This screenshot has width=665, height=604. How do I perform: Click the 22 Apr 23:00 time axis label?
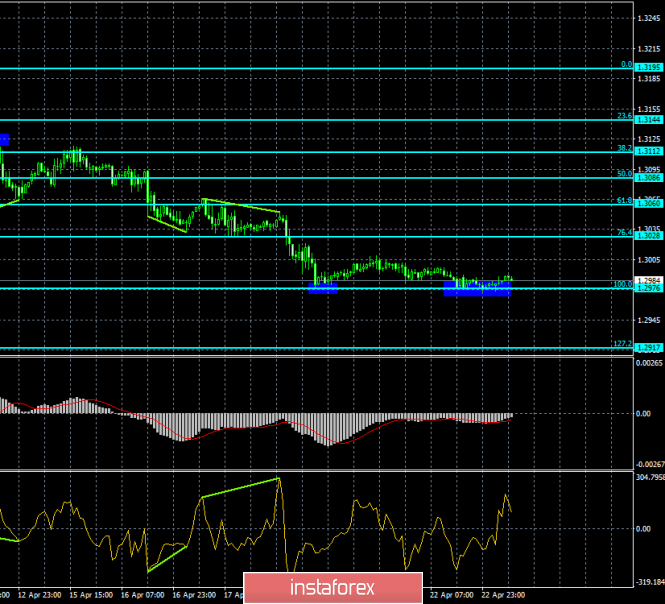pyautogui.click(x=503, y=594)
